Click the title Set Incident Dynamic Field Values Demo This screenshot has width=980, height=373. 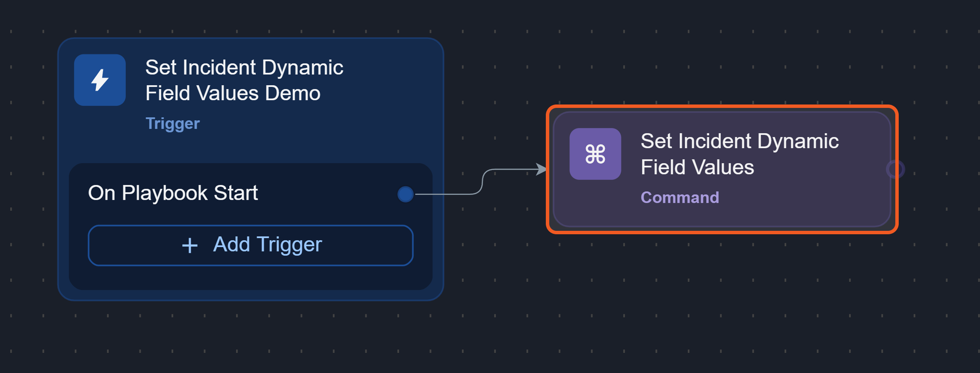point(244,80)
